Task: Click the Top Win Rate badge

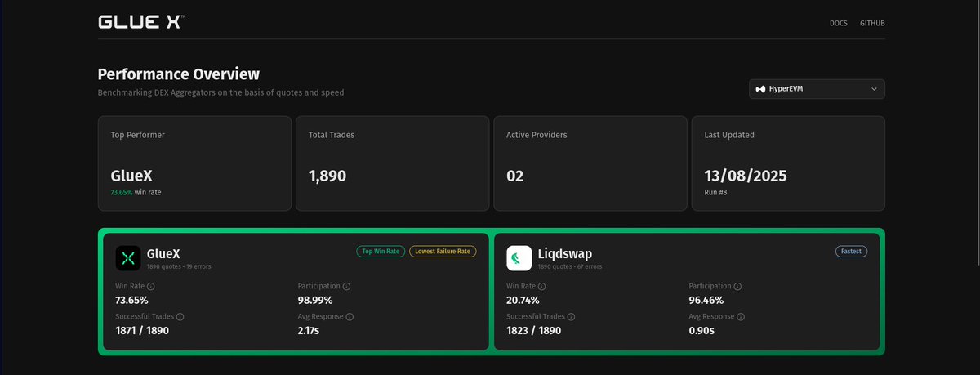Action: point(381,252)
